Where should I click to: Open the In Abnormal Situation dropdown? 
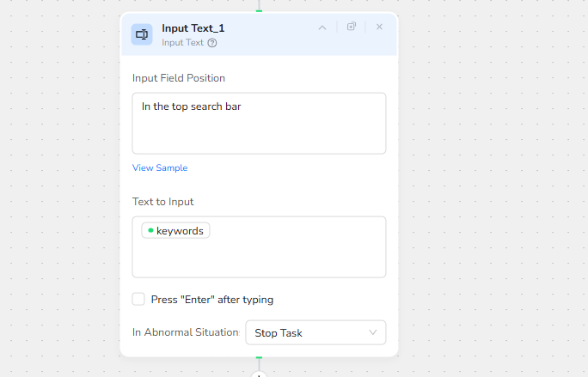[315, 332]
